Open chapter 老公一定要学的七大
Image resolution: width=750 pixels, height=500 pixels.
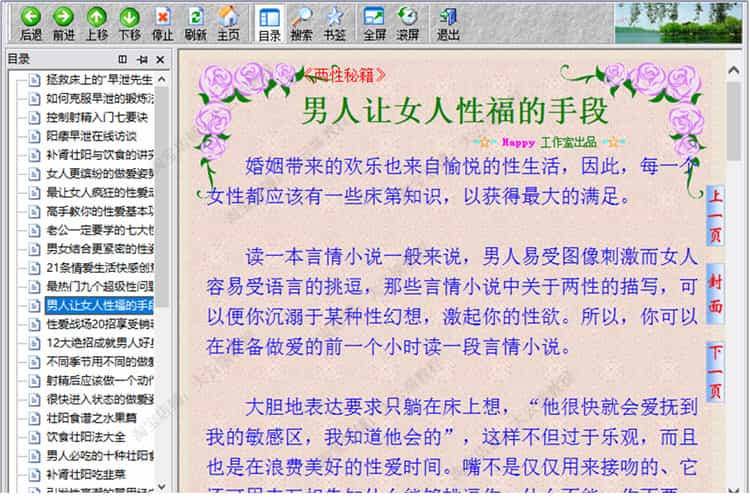pyautogui.click(x=100, y=230)
